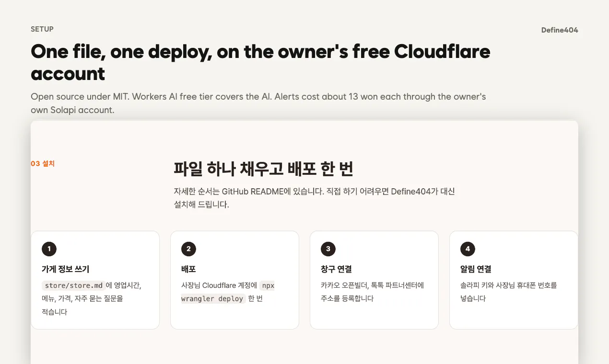Image resolution: width=609 pixels, height=364 pixels.
Task: Click the text '메뉴, 가격, 자주 묻는 질문을'
Action: 82,299
